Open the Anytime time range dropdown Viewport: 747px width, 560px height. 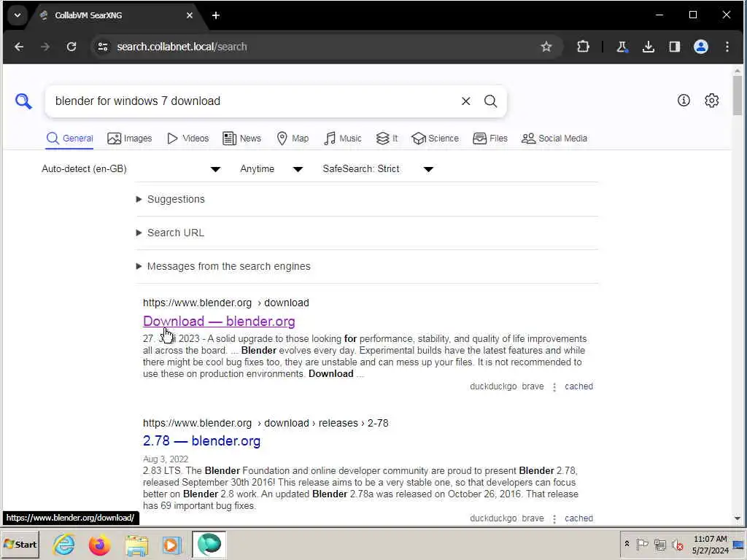(271, 169)
